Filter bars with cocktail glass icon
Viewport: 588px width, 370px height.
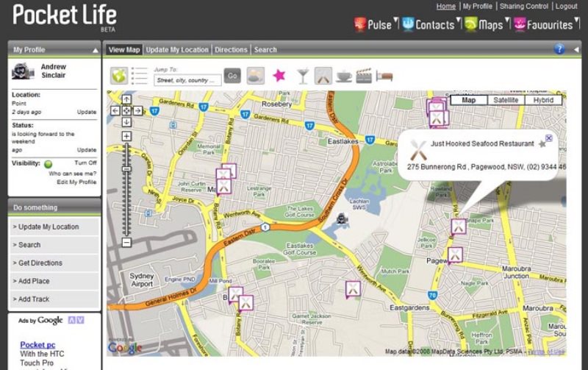(303, 77)
